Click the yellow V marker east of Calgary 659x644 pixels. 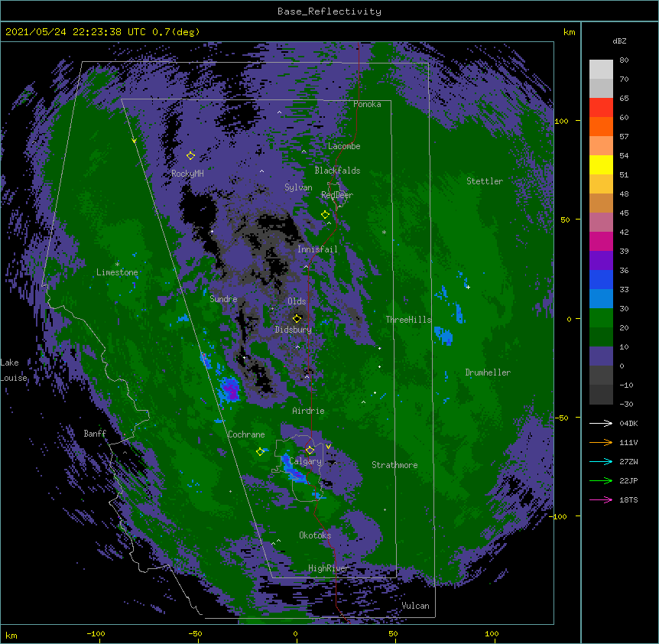328,447
